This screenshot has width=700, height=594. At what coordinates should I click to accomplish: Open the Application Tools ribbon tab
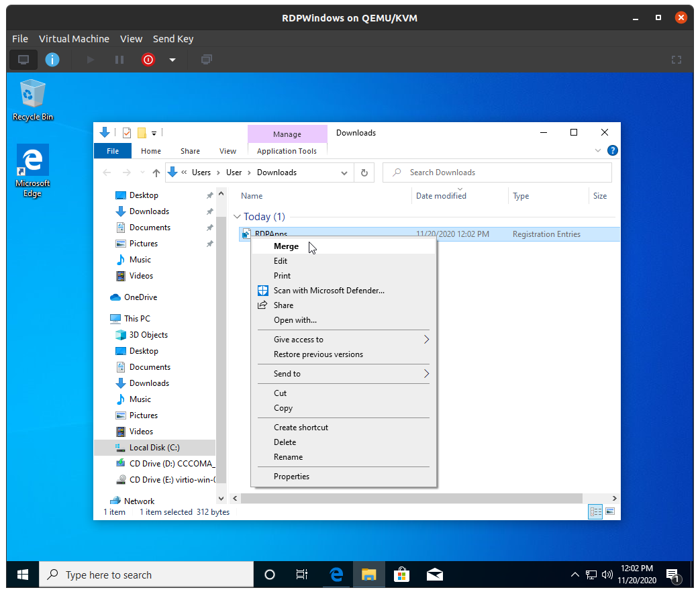[287, 151]
